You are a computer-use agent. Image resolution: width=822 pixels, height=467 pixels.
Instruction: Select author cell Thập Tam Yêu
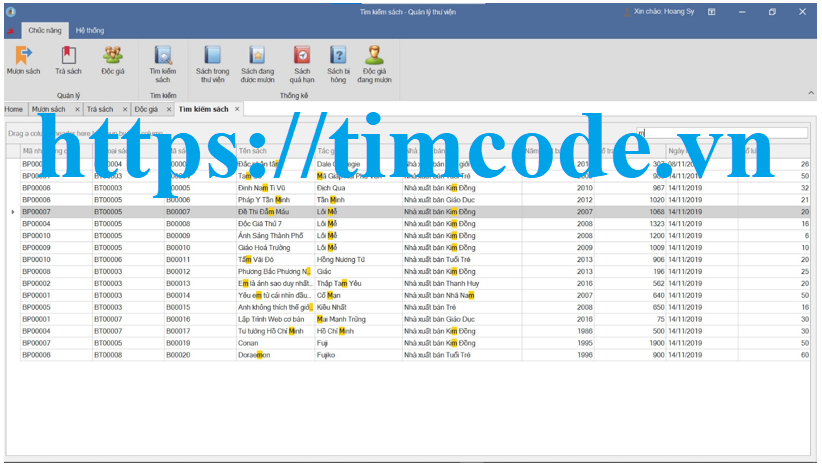coord(359,283)
